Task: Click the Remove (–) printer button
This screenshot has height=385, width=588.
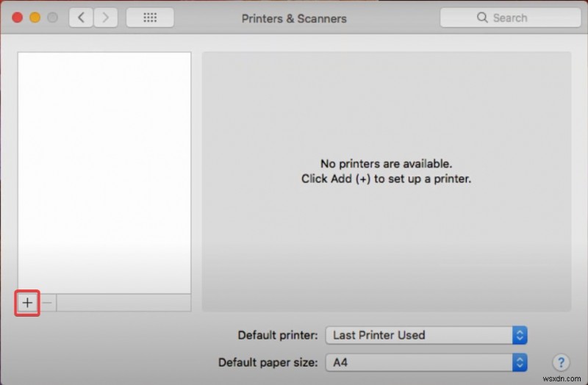Action: coord(48,303)
